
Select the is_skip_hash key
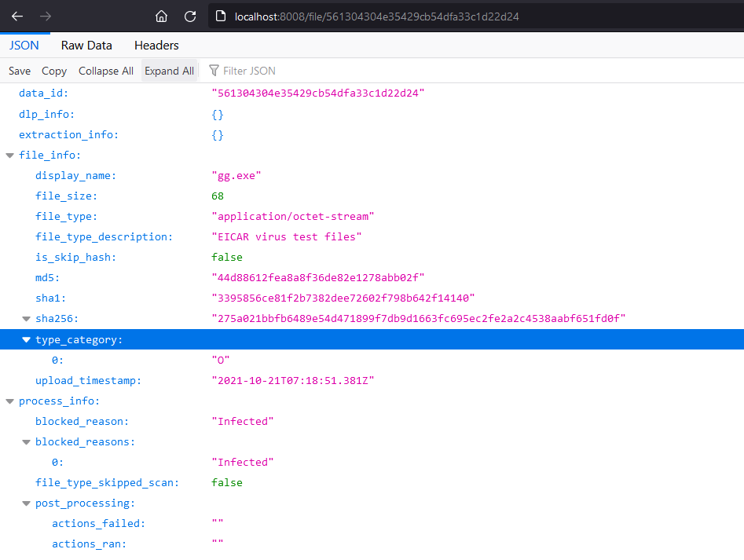click(76, 258)
